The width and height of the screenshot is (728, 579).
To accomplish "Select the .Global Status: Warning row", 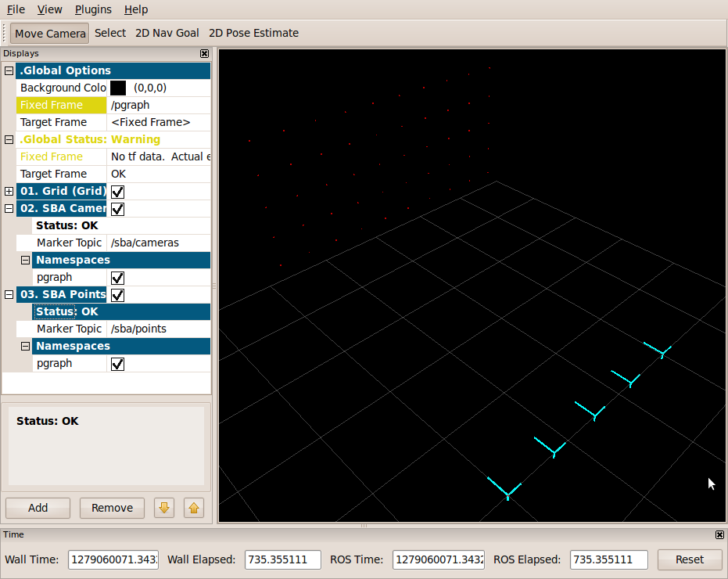I will pyautogui.click(x=113, y=139).
